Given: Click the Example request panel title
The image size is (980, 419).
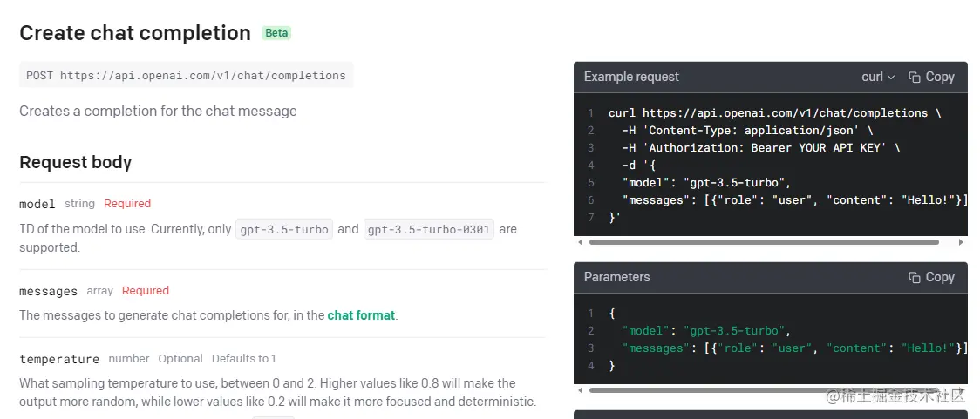Looking at the screenshot, I should click(631, 78).
